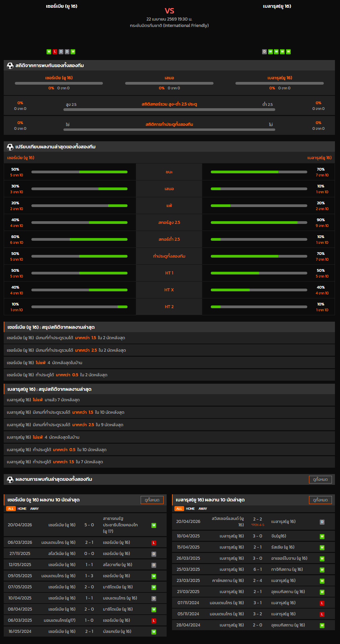Click the เซอร์เบีย (ยู 16) team name at page top

click(x=62, y=6)
